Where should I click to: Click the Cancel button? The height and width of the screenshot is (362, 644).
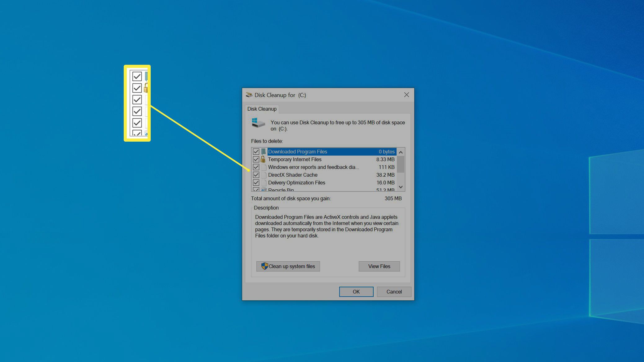tap(394, 292)
